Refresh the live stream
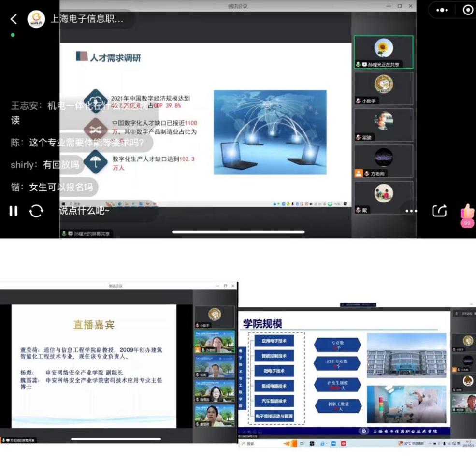The width and height of the screenshot is (476, 476). tap(36, 211)
